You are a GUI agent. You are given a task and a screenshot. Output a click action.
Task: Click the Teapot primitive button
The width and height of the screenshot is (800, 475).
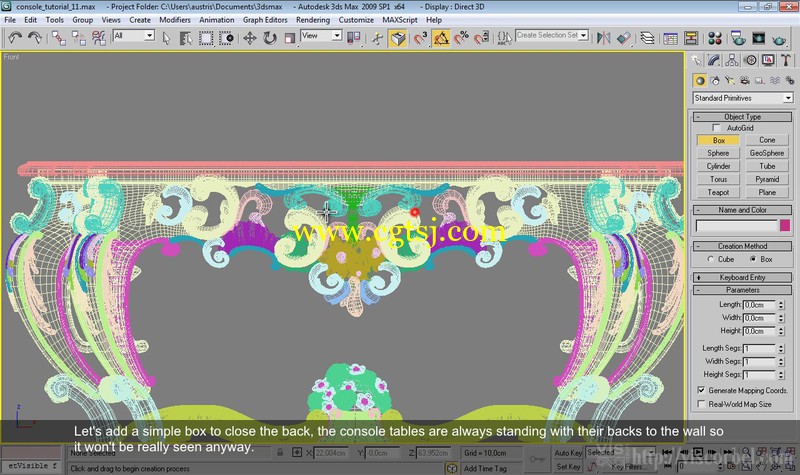click(x=718, y=192)
